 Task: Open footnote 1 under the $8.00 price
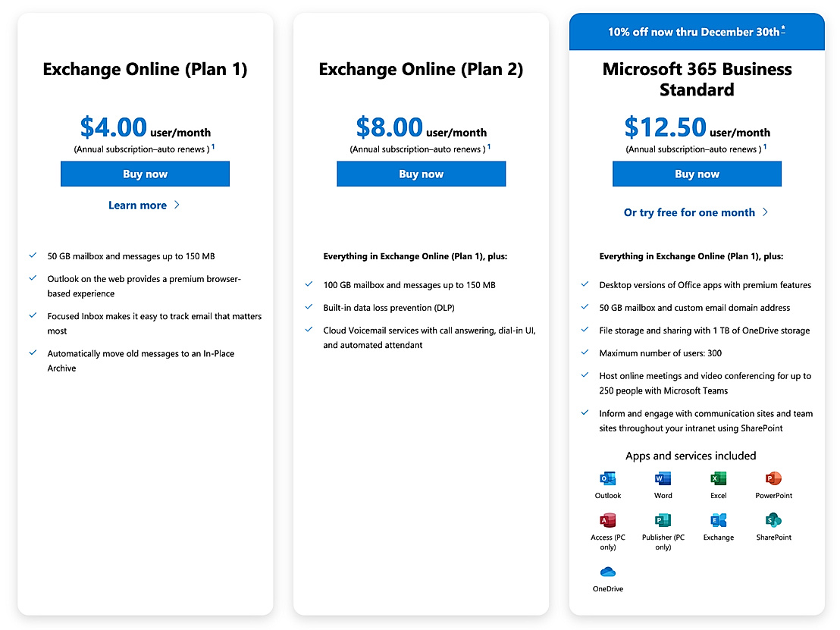(x=489, y=146)
